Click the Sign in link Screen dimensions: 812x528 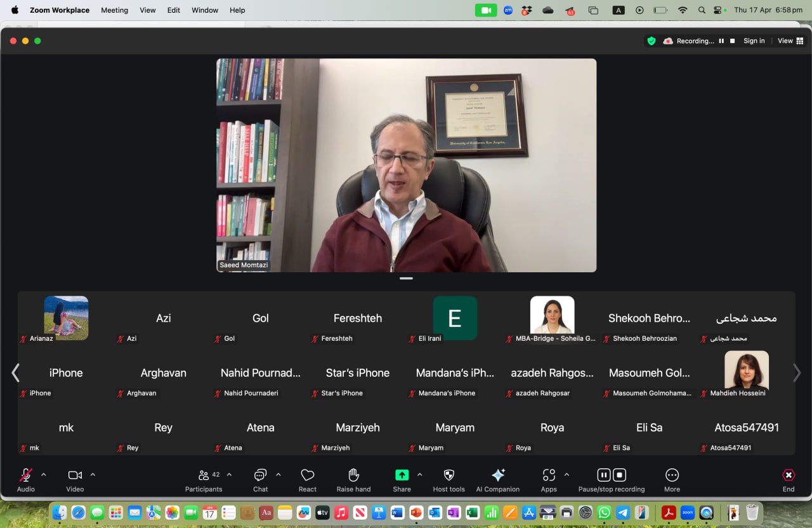coord(754,41)
